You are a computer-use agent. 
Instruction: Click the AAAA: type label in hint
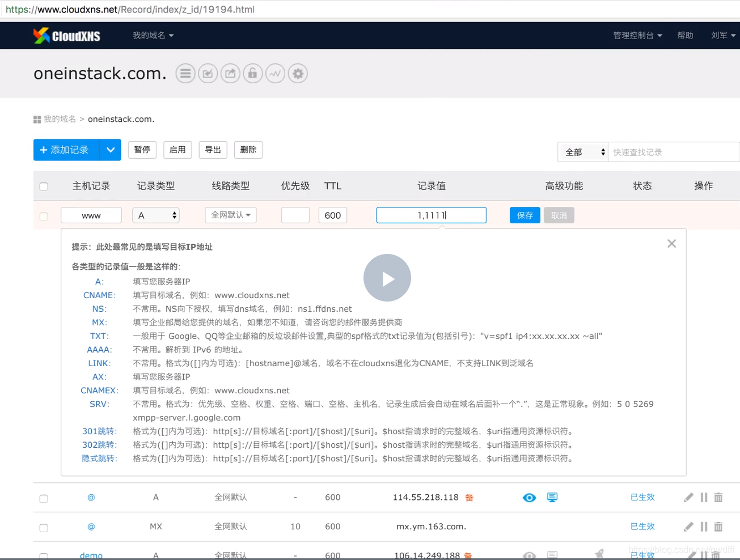coord(99,350)
